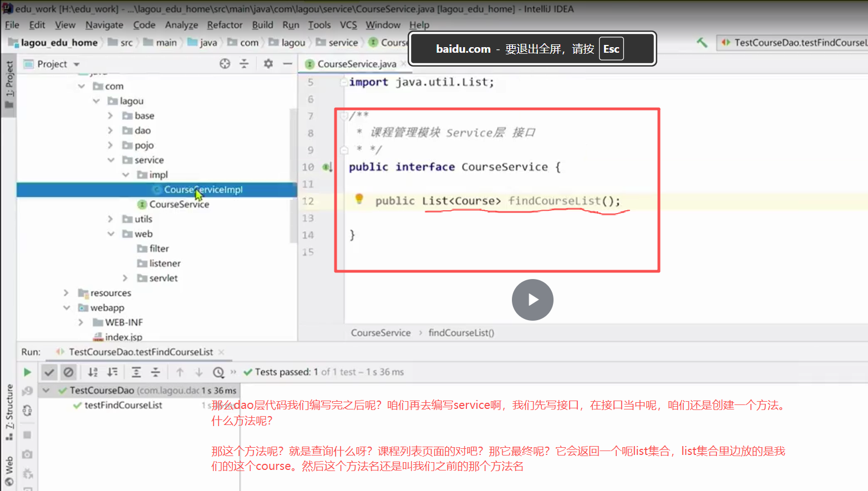Open the Build menu
The height and width of the screenshot is (491, 868).
(262, 25)
